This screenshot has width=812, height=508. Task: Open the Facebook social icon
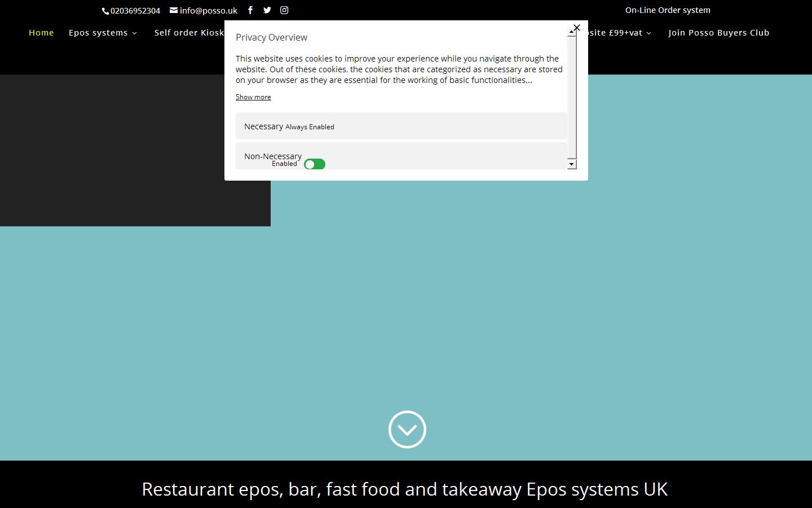pos(250,10)
